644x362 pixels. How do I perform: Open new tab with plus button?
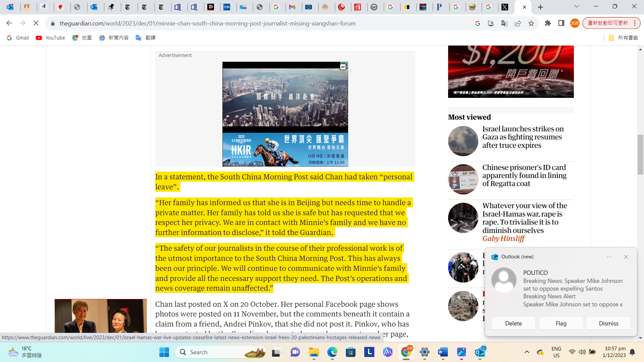[540, 7]
